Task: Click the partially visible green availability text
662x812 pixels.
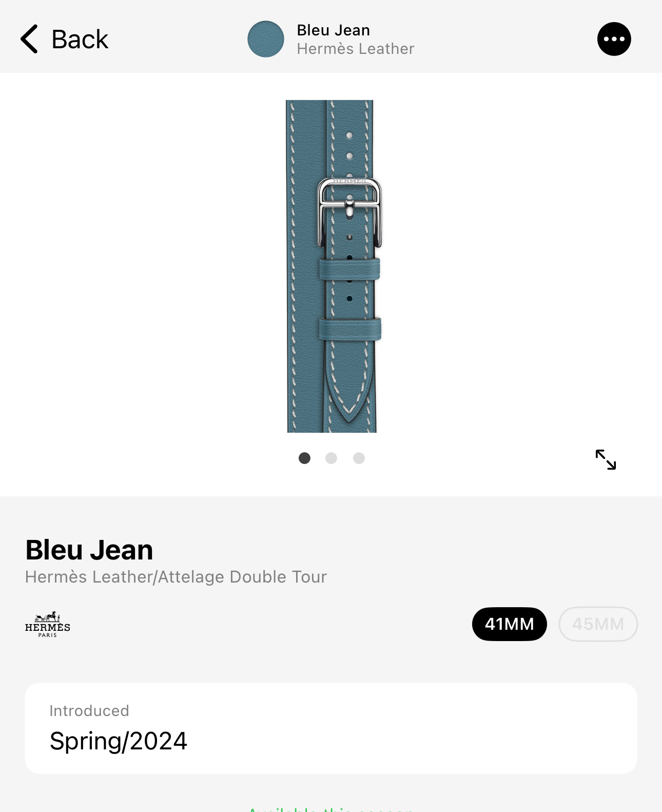Action: [331, 808]
